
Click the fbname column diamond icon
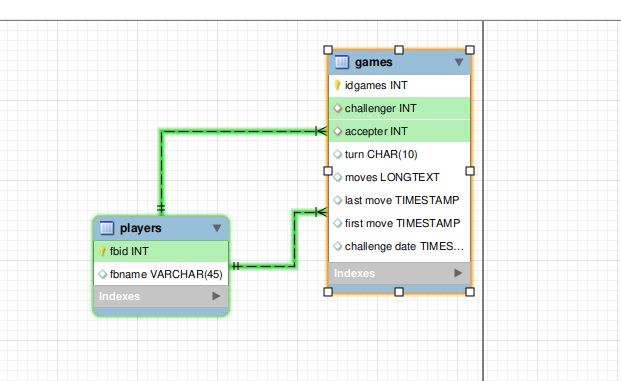(x=102, y=274)
